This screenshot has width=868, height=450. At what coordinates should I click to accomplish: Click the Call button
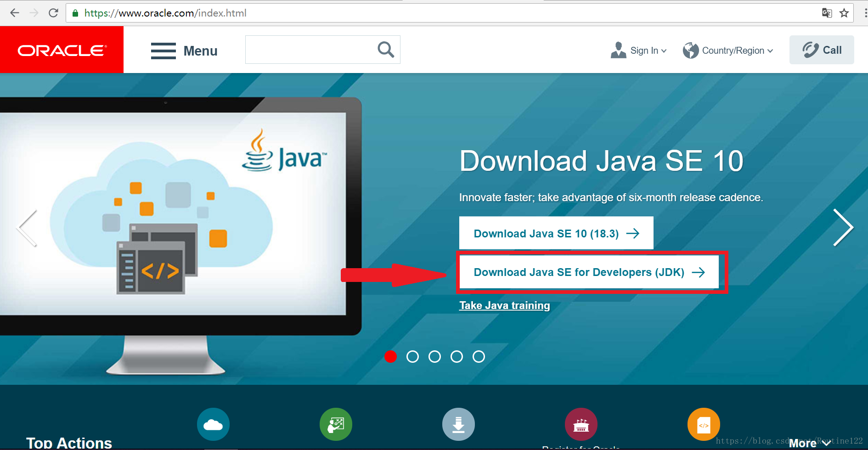822,50
